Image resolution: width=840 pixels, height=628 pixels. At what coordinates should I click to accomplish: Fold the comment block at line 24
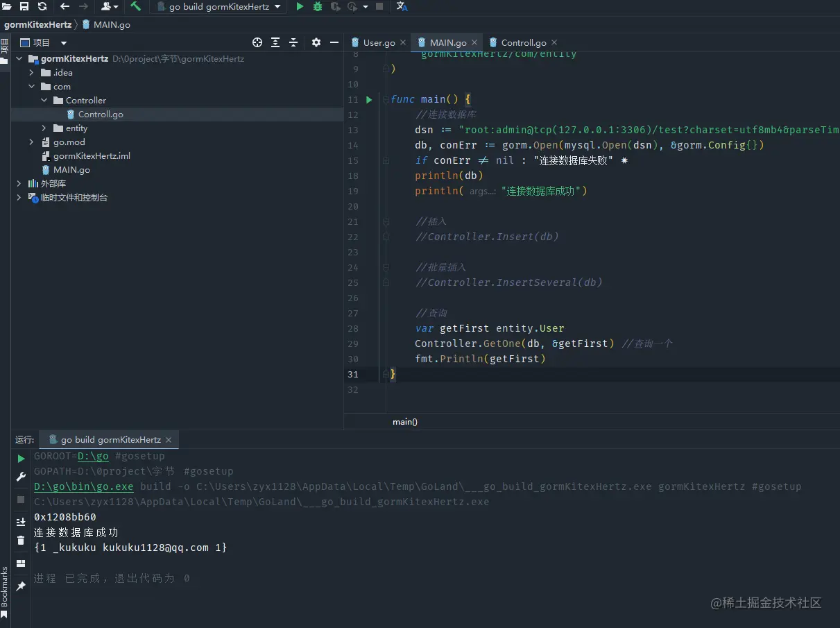pos(385,268)
